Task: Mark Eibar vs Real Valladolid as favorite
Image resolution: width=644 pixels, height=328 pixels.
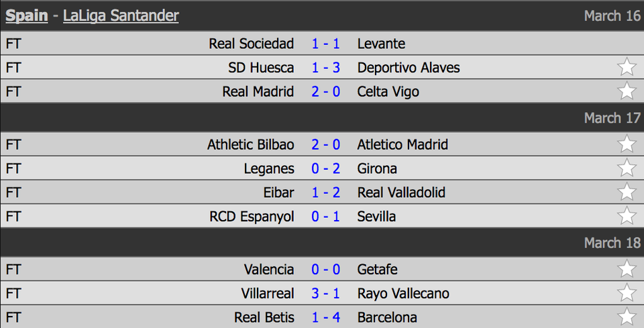Action: coord(627,193)
